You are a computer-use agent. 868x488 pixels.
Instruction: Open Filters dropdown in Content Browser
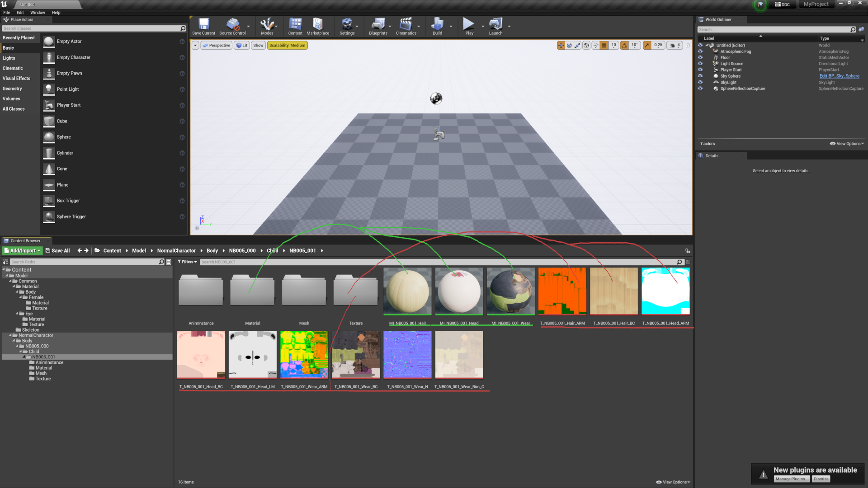(187, 262)
